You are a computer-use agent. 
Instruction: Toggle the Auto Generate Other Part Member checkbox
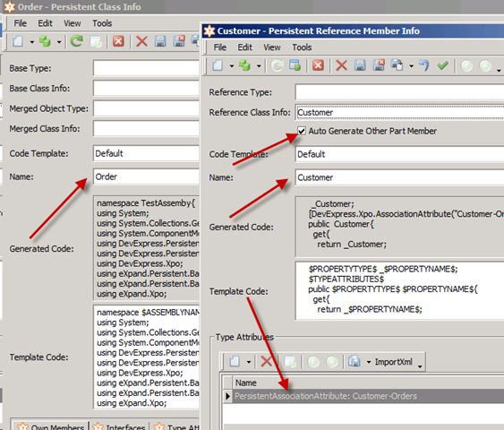pyautogui.click(x=302, y=131)
